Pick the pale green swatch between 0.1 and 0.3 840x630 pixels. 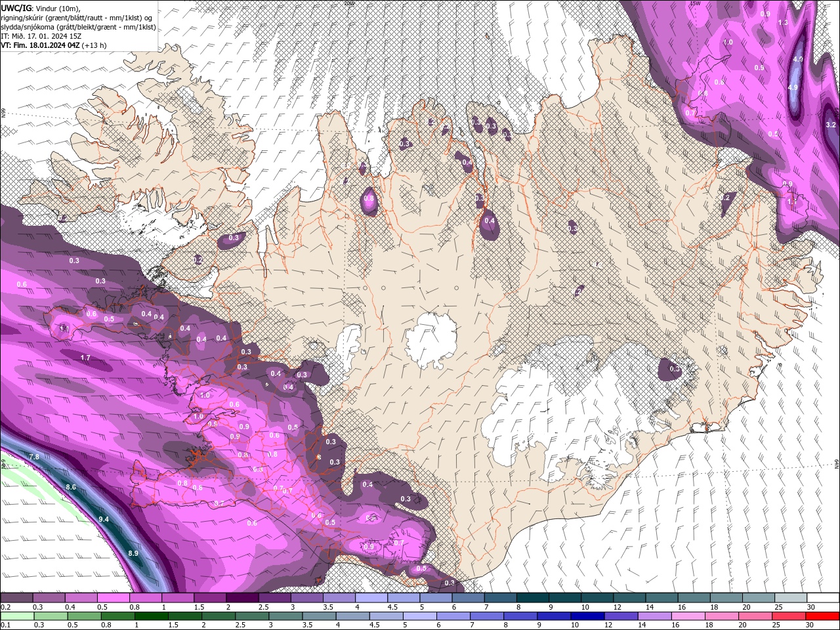pos(16,616)
